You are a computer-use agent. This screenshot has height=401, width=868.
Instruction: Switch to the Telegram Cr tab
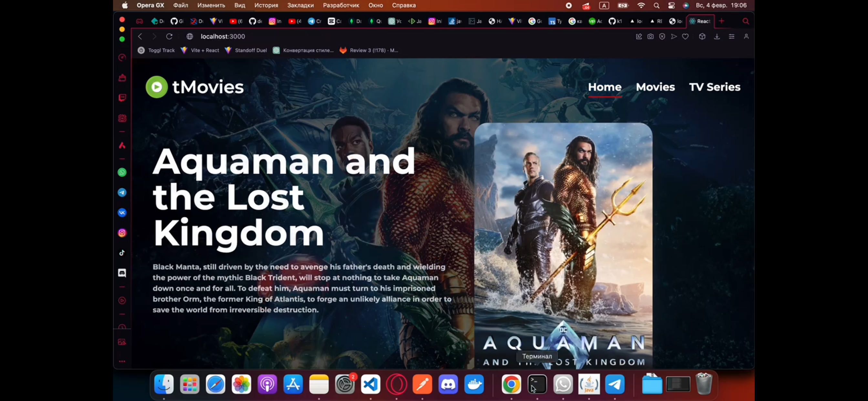pyautogui.click(x=315, y=21)
